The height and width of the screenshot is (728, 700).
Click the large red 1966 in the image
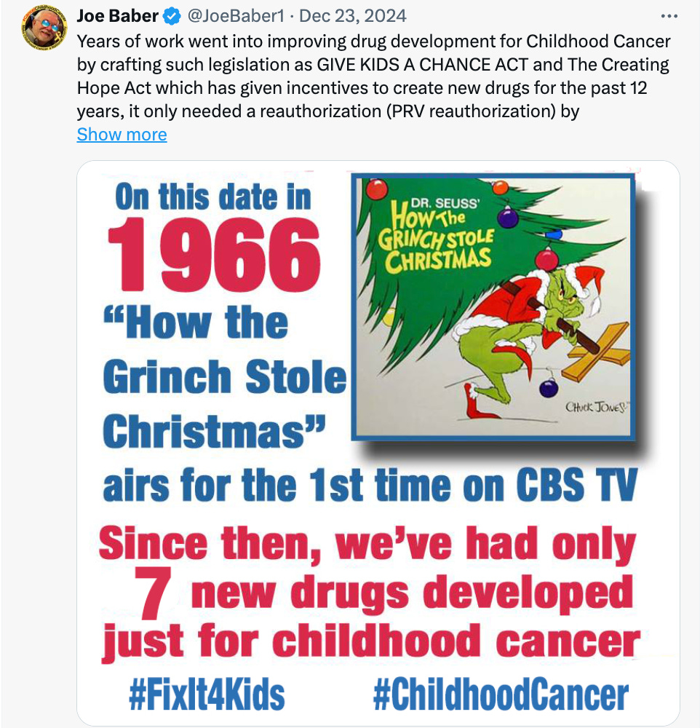point(213,256)
